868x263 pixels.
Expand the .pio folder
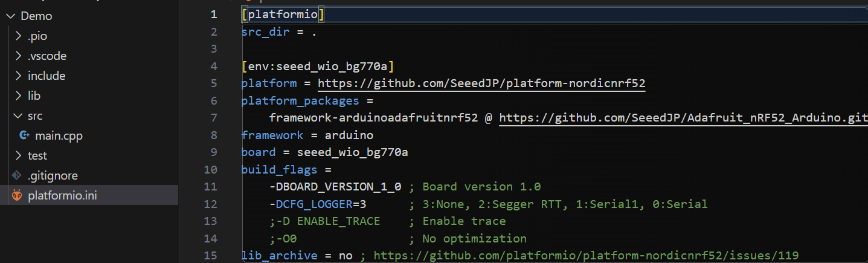(x=18, y=36)
